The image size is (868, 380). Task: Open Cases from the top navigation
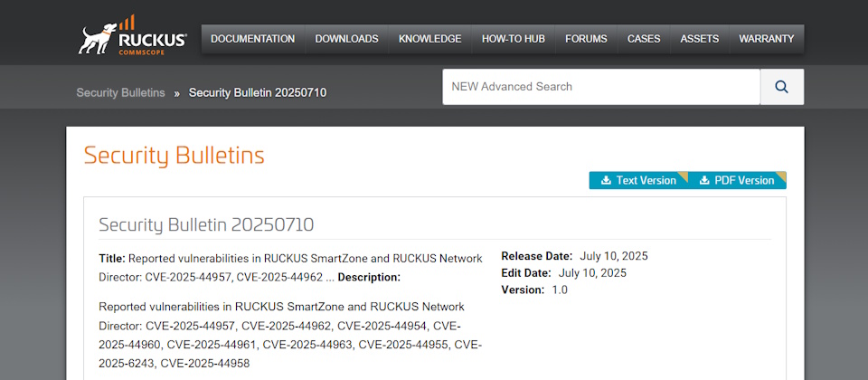coord(644,39)
